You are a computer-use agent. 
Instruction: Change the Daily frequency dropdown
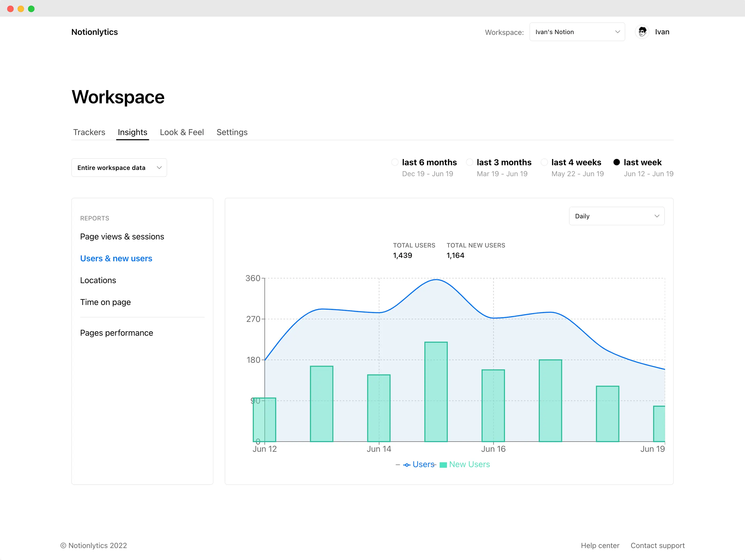point(616,216)
